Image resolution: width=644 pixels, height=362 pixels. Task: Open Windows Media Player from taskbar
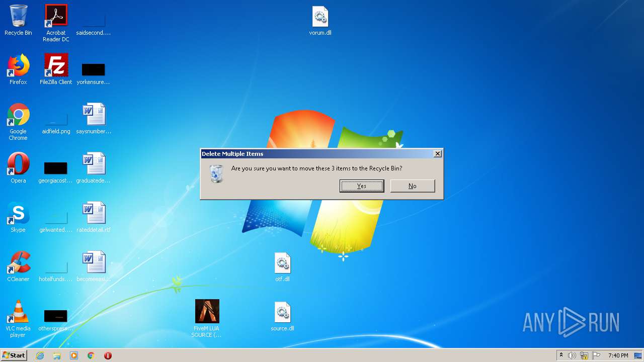(74, 355)
